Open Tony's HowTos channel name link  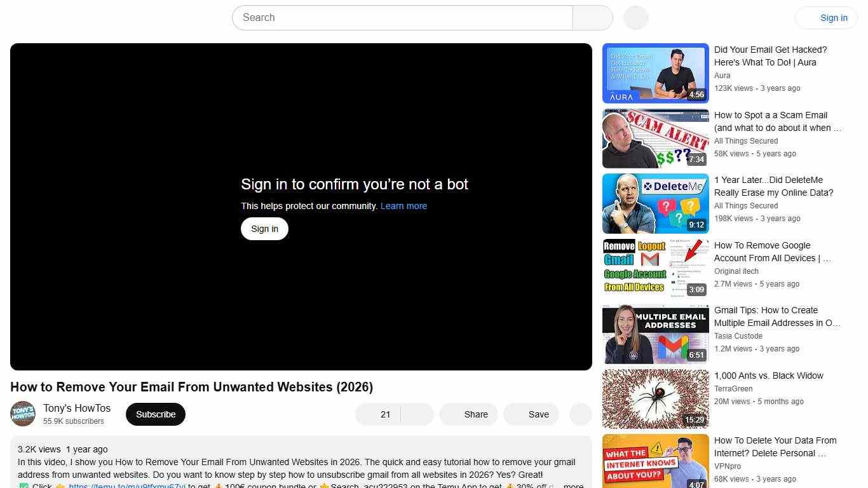click(x=76, y=408)
